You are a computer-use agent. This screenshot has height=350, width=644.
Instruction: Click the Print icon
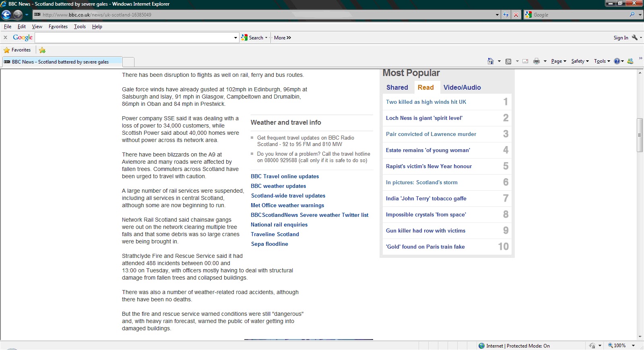point(537,61)
